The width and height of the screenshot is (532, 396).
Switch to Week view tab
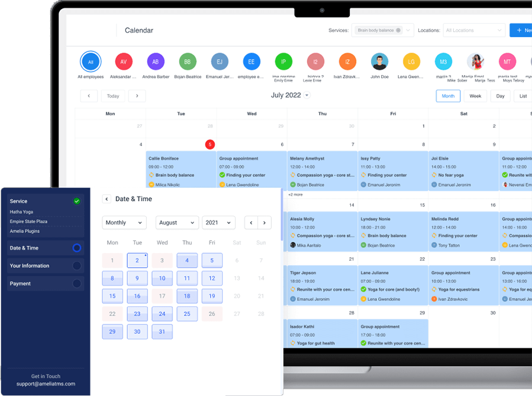click(475, 96)
